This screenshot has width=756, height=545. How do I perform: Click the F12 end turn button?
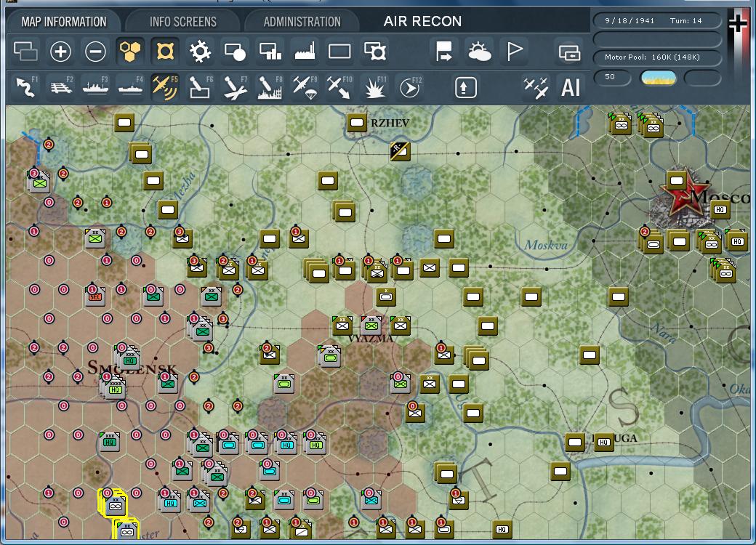coord(410,87)
